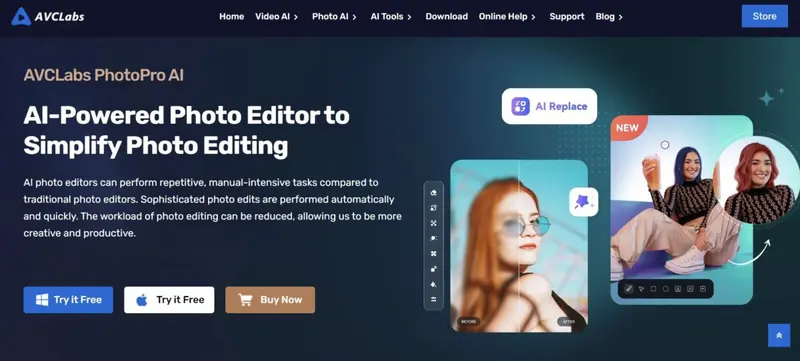Open the Home menu item
The width and height of the screenshot is (800, 361).
tap(231, 16)
